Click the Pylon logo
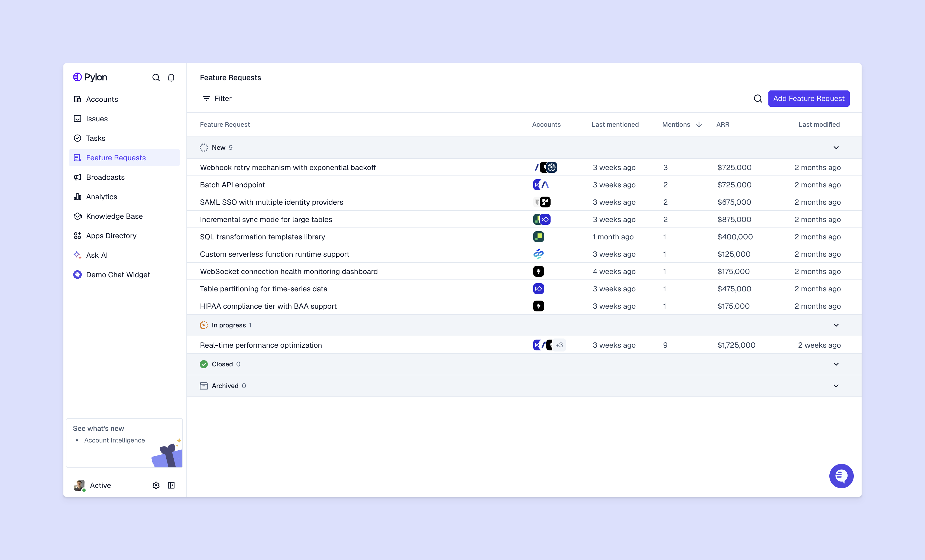The image size is (925, 560). coord(90,77)
